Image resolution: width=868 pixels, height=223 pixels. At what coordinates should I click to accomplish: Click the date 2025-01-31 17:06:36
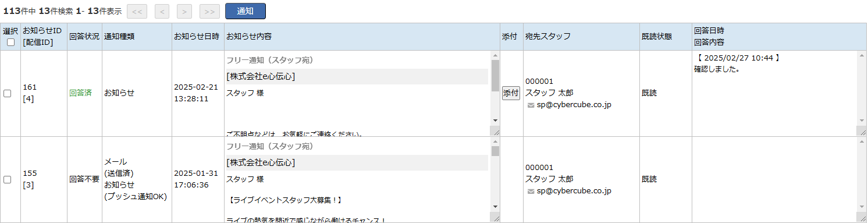[196, 179]
